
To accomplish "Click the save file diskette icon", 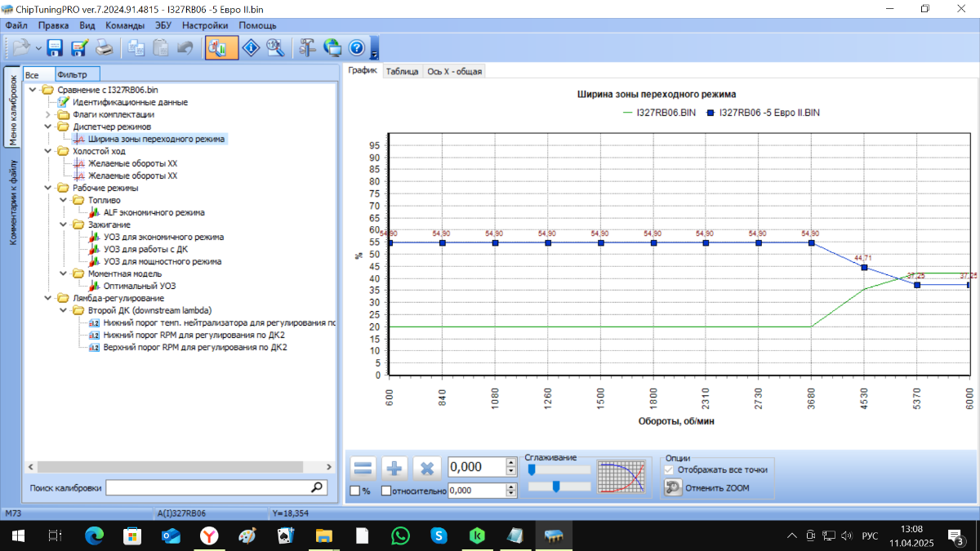I will tap(55, 48).
